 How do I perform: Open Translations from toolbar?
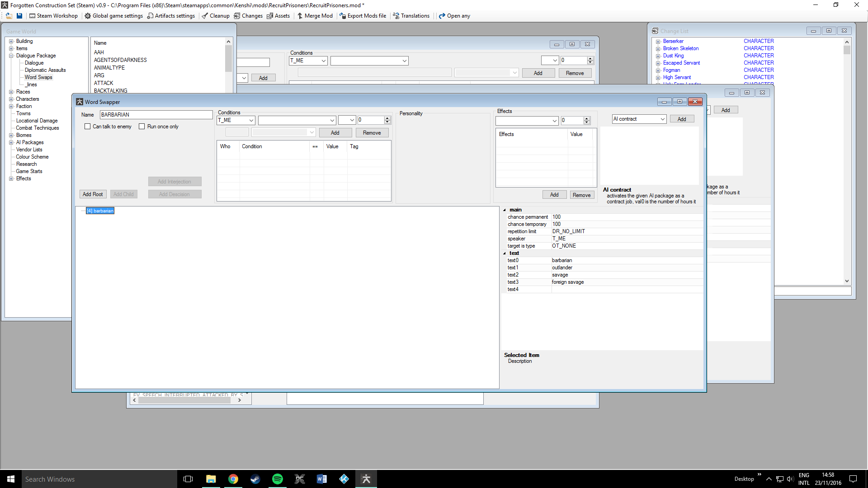click(x=411, y=16)
